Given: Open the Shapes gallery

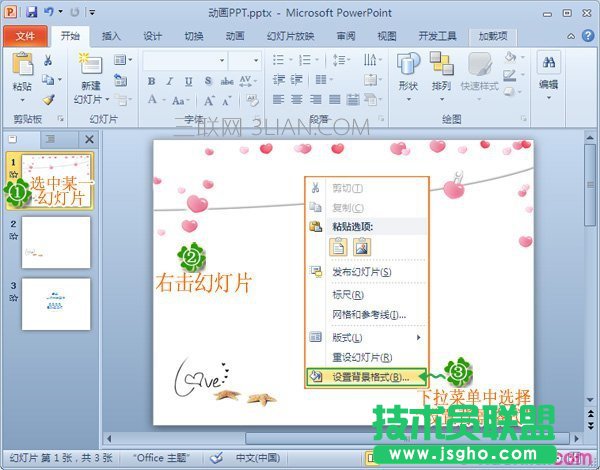Looking at the screenshot, I should [x=408, y=76].
